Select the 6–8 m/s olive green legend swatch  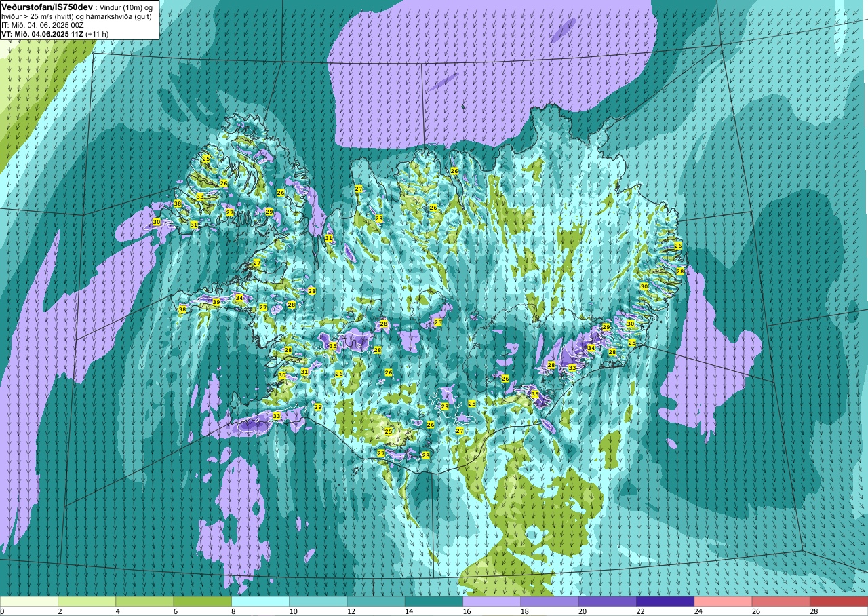click(x=203, y=601)
